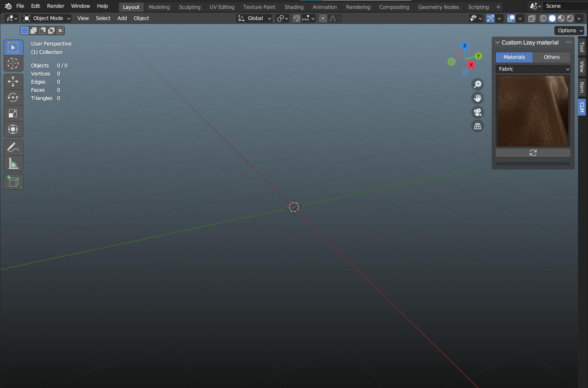Open the Render menu
588x388 pixels.
coord(56,6)
